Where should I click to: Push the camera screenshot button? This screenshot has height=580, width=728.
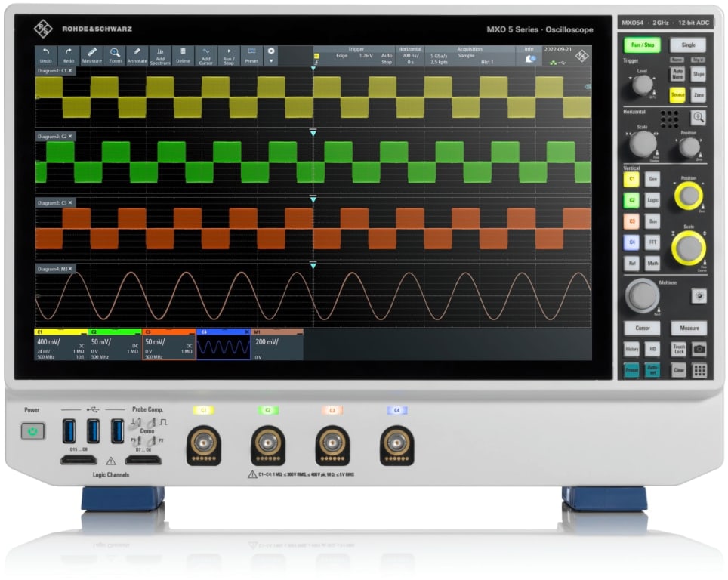(699, 349)
